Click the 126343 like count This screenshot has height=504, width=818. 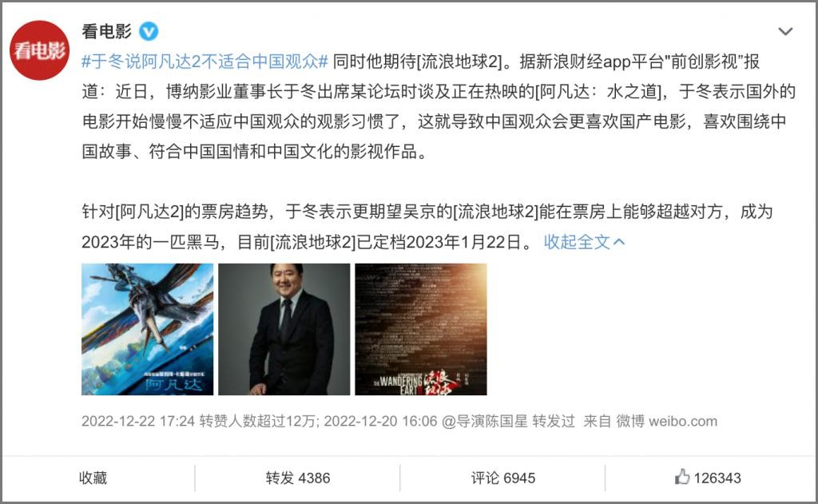(717, 478)
